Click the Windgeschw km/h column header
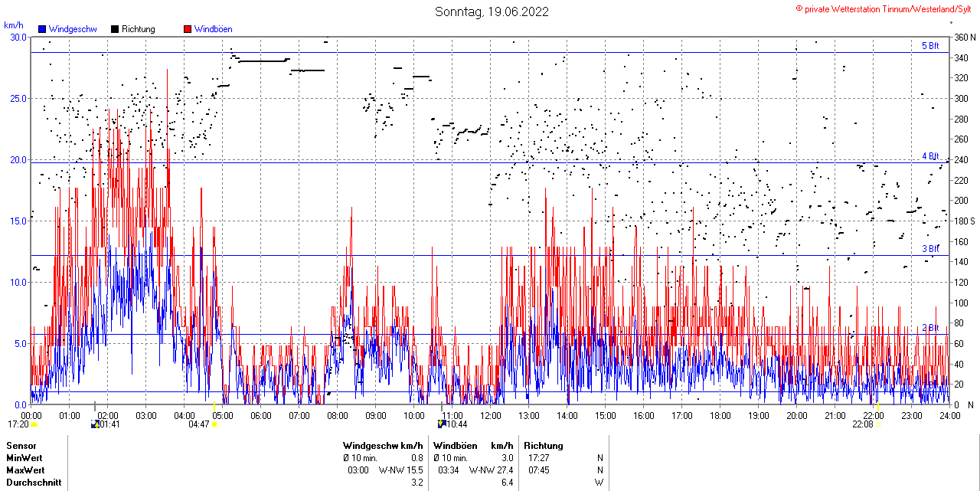Viewport: 980px width, 491px height. 383,446
